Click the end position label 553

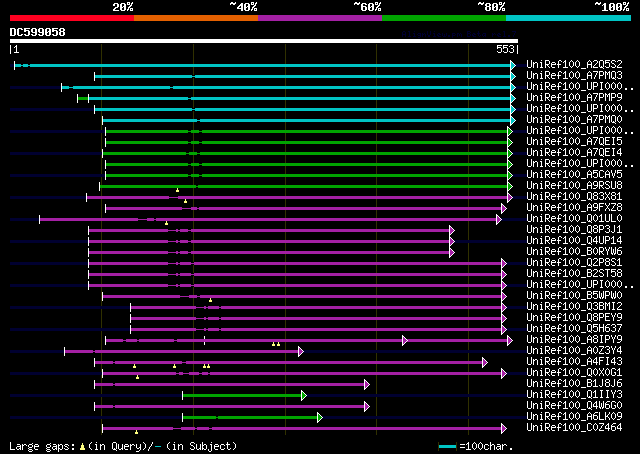pos(505,49)
